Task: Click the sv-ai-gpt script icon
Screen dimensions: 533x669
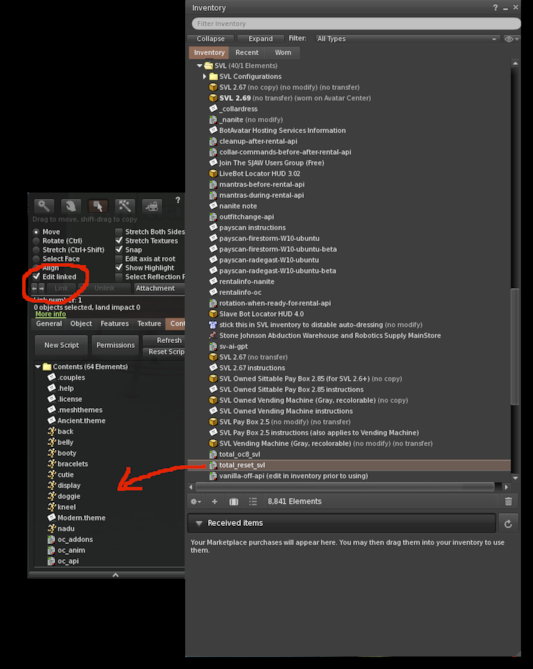Action: click(x=213, y=346)
